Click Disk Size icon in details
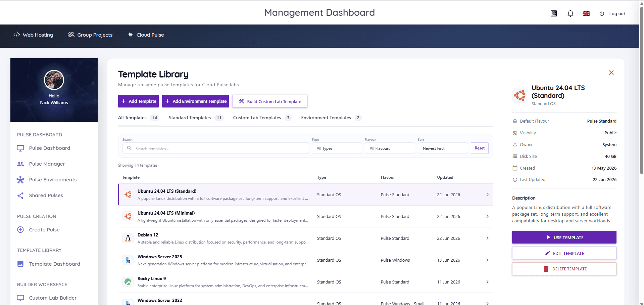This screenshot has width=644, height=305. 515,157
